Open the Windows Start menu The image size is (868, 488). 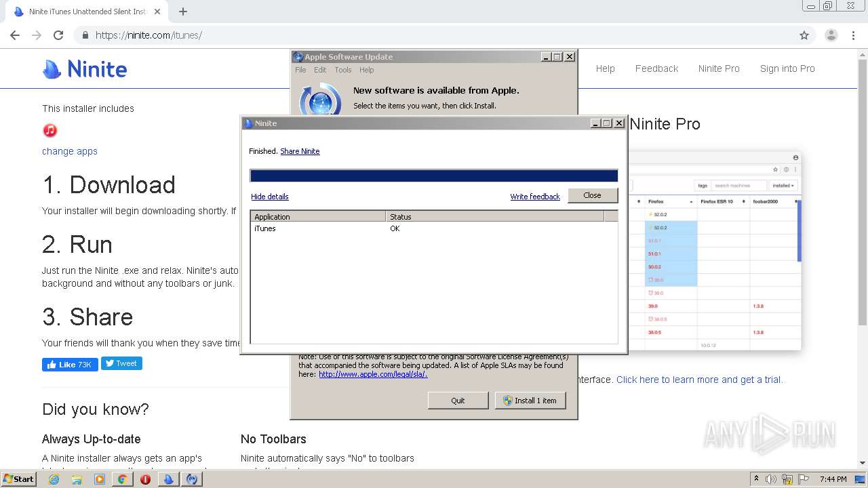tap(18, 479)
